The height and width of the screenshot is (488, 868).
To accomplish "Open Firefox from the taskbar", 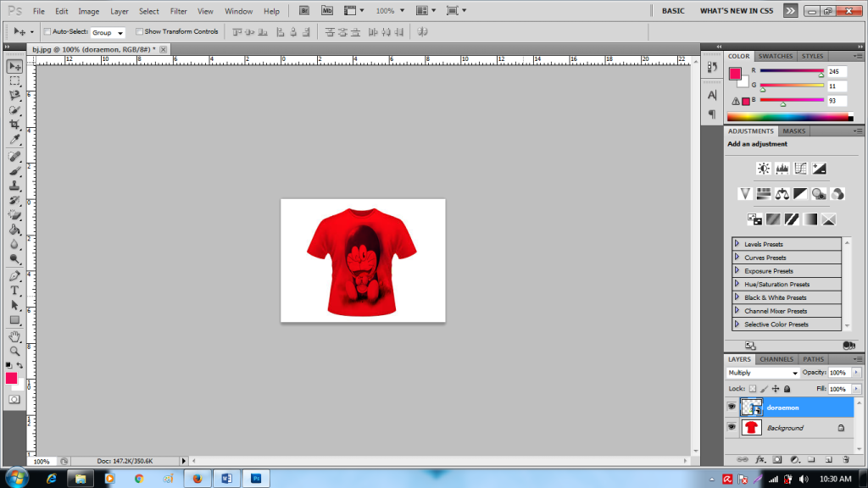I will [x=197, y=478].
